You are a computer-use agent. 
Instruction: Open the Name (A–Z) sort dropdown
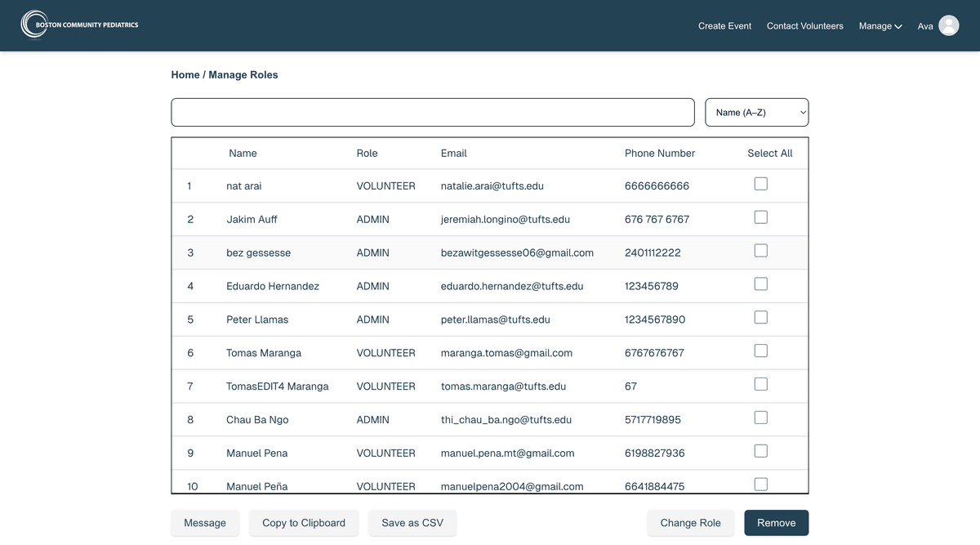click(756, 113)
